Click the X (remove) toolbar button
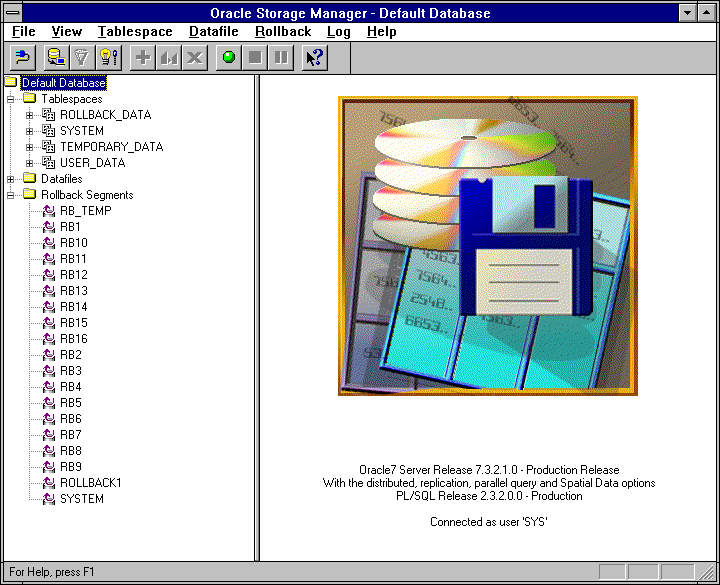Viewport: 720px width, 585px height. pos(195,58)
